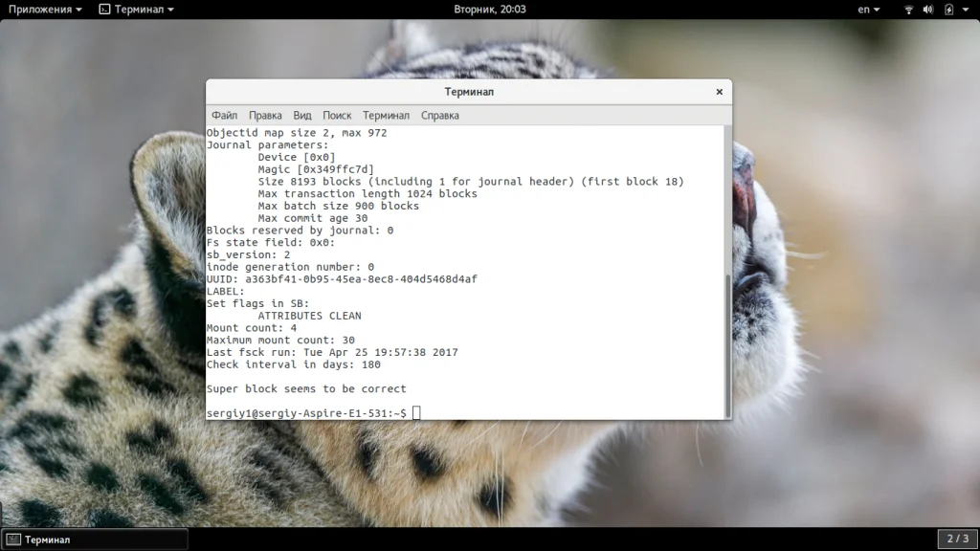This screenshot has height=551, width=980.
Task: Close the Терминал window with X
Action: pos(720,92)
